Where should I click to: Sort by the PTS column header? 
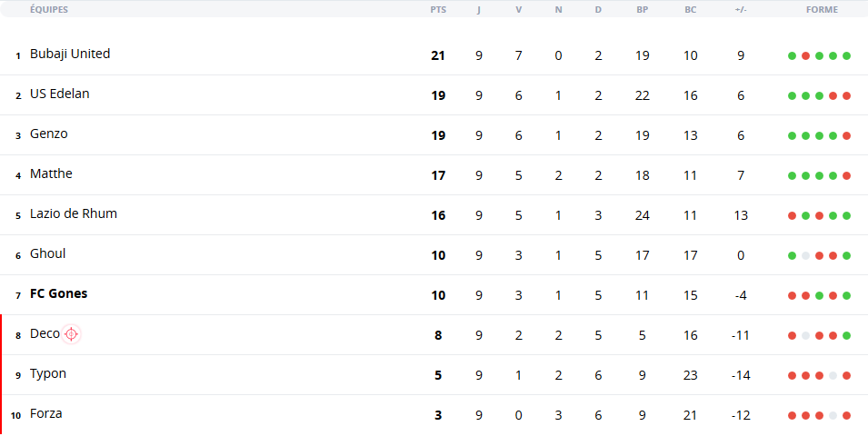click(x=438, y=10)
